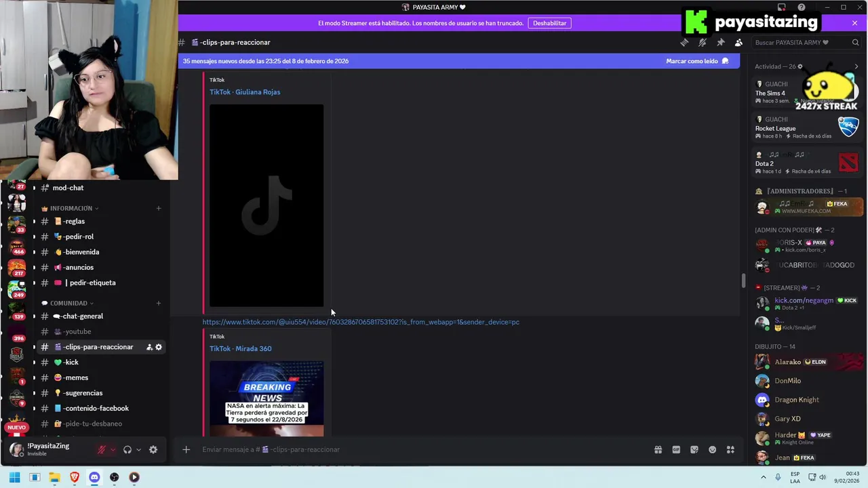Open the -contenido-facebook channel

coord(99,408)
